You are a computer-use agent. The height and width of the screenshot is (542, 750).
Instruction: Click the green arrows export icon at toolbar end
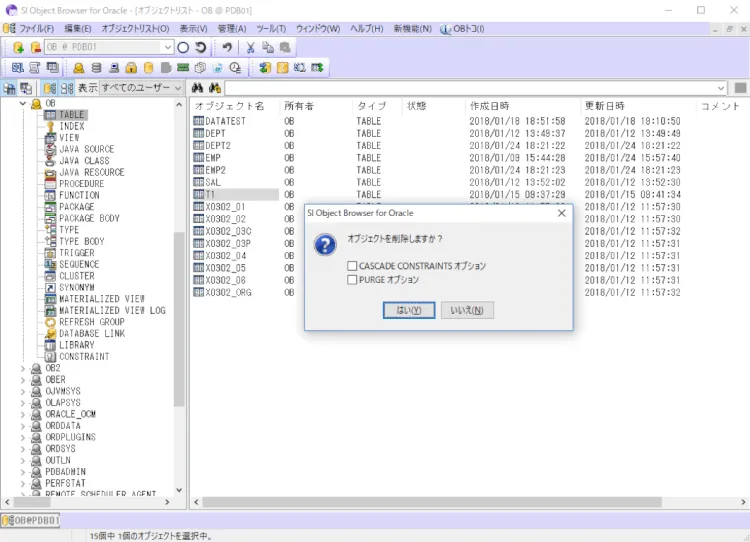point(318,68)
